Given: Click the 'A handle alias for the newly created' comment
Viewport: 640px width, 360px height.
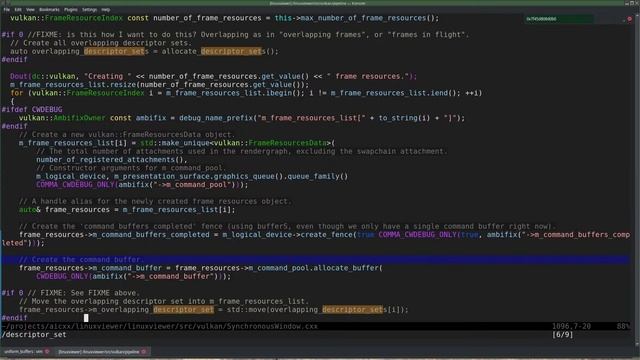Looking at the screenshot, I should (155, 201).
